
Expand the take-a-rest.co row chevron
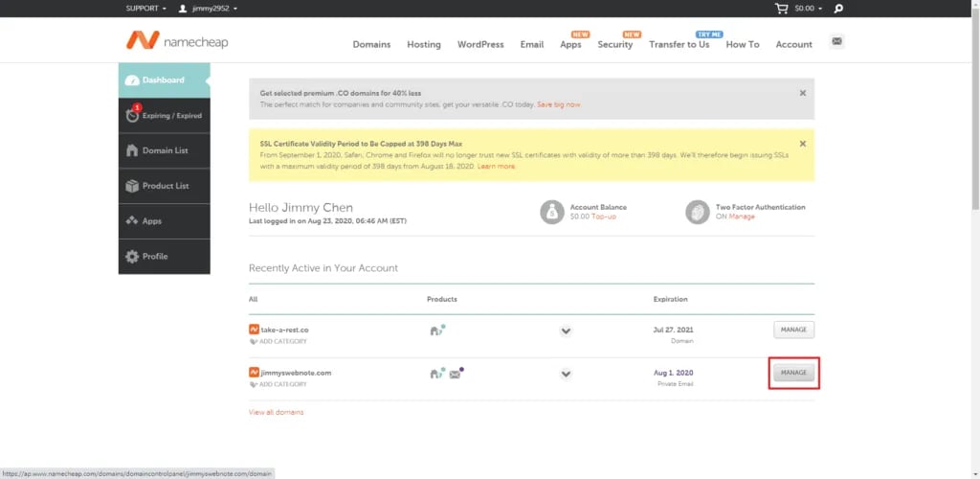(566, 331)
